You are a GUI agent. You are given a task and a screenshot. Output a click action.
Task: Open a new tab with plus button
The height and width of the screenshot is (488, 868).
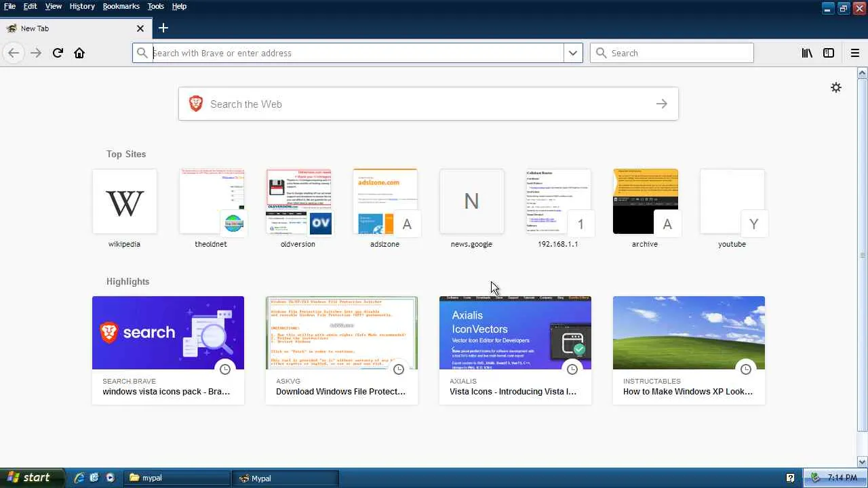click(x=163, y=28)
